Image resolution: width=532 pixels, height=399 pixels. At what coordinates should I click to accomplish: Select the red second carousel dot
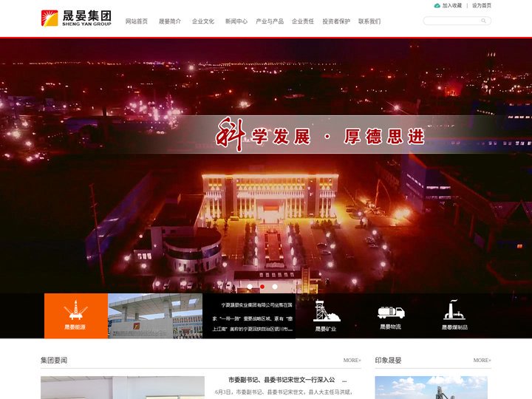(x=262, y=287)
